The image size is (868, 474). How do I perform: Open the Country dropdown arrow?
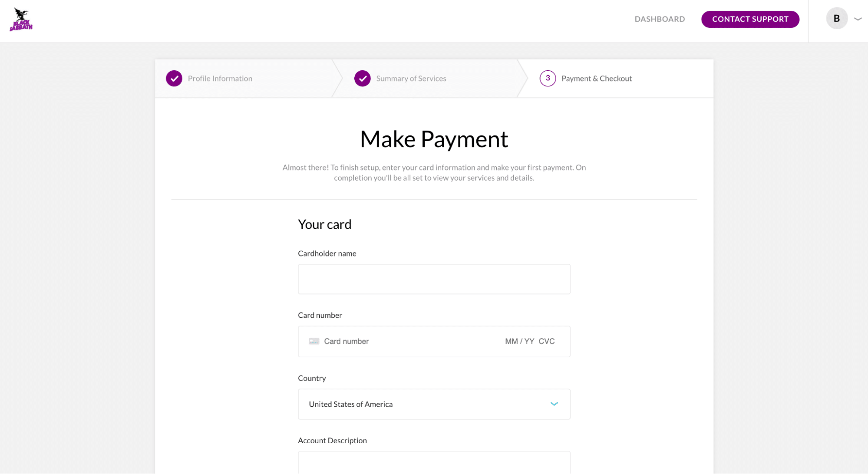554,404
